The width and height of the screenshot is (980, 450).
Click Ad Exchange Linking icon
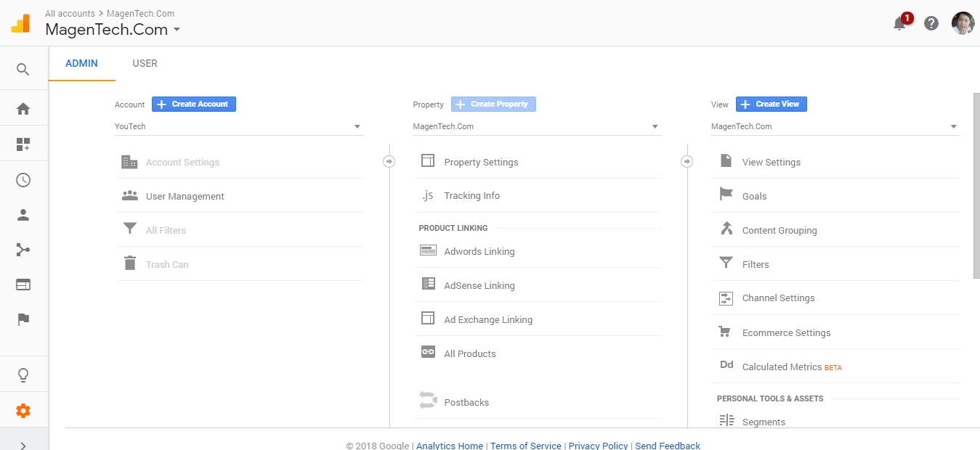428,319
